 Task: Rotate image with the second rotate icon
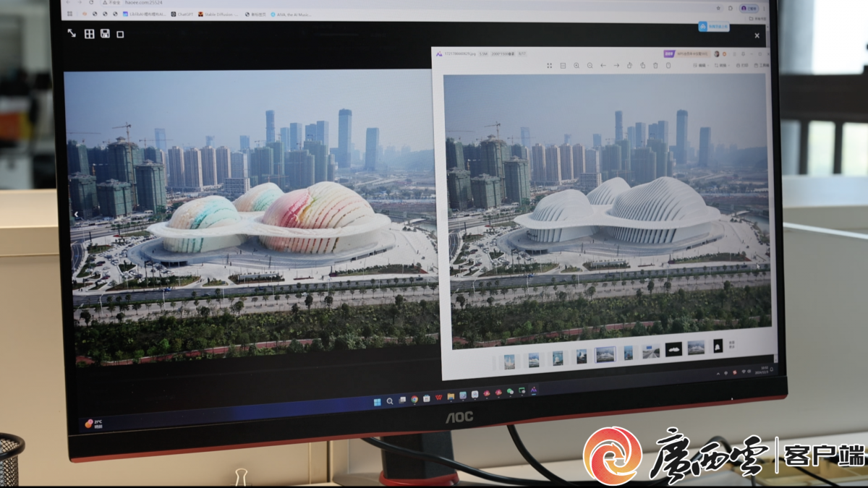coord(642,65)
